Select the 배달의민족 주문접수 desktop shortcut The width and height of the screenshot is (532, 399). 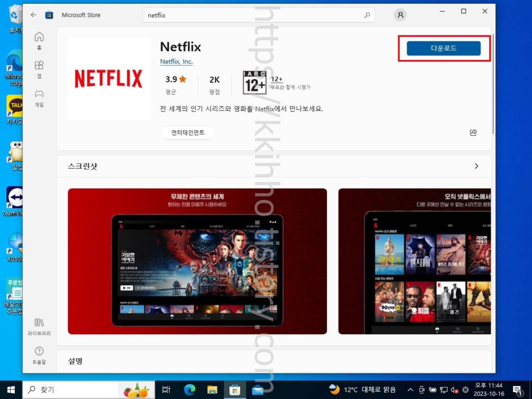13,296
